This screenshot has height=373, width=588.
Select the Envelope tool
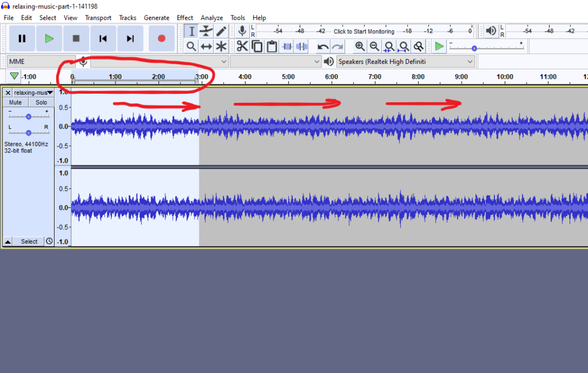coord(206,31)
